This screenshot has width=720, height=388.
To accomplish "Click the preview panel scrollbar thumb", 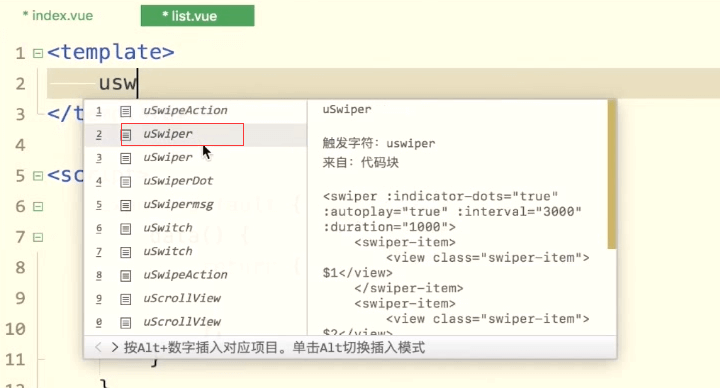I will click(612, 174).
